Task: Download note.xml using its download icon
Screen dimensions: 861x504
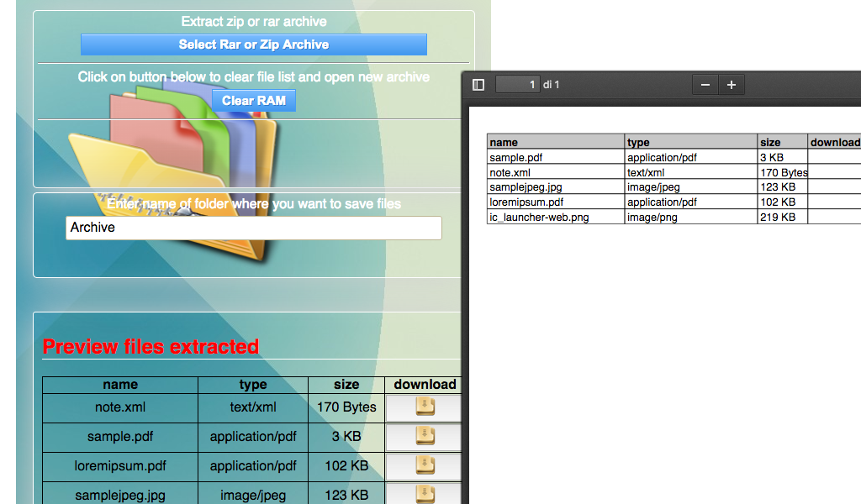Action: 423,407
